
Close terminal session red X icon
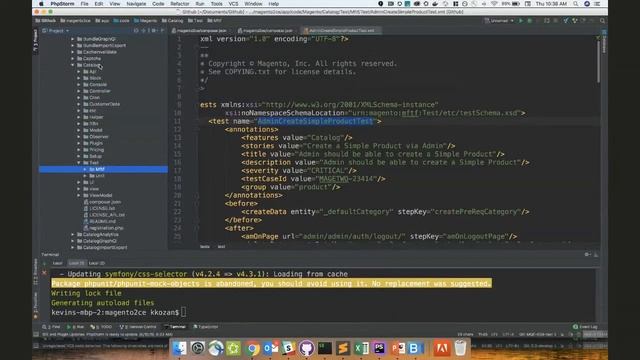[x=44, y=273]
